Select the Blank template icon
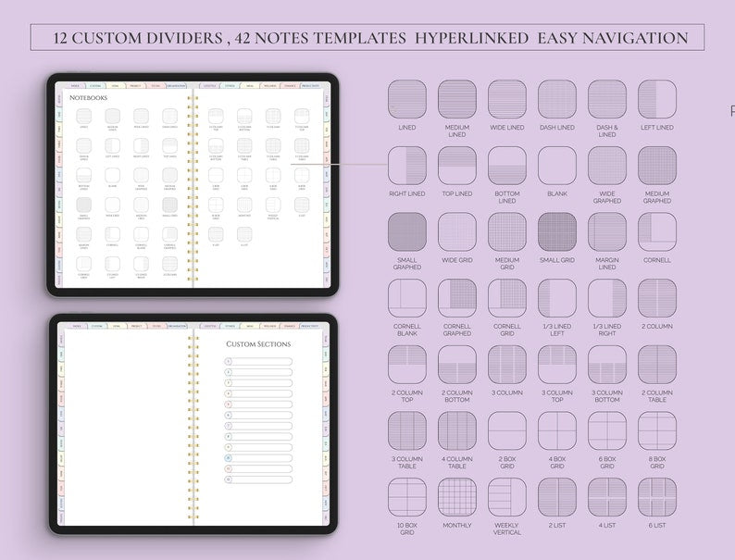The image size is (735, 560). click(557, 166)
